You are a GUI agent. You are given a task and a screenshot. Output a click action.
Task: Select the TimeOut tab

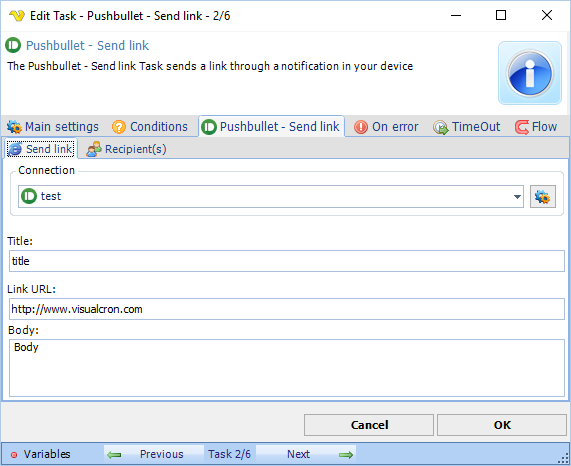(x=466, y=127)
